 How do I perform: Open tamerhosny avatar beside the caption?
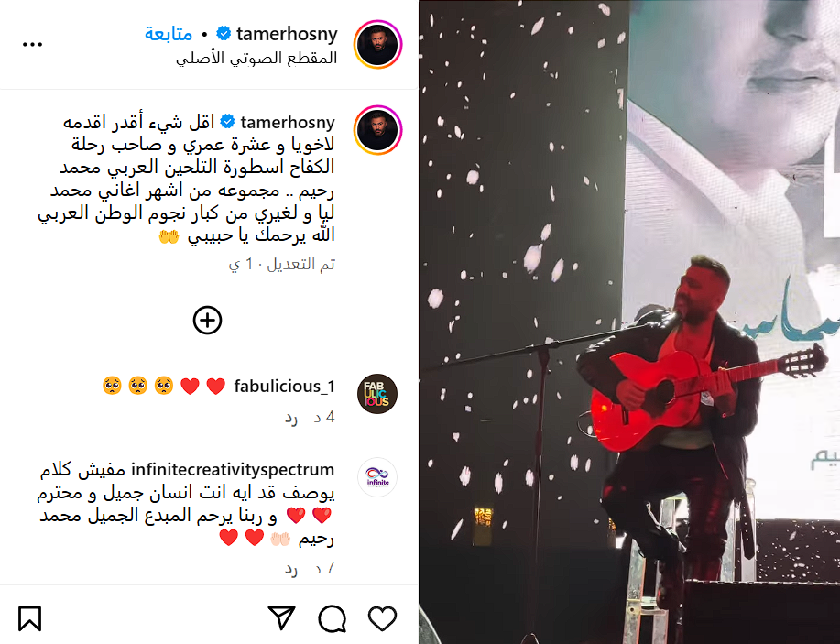pyautogui.click(x=377, y=130)
